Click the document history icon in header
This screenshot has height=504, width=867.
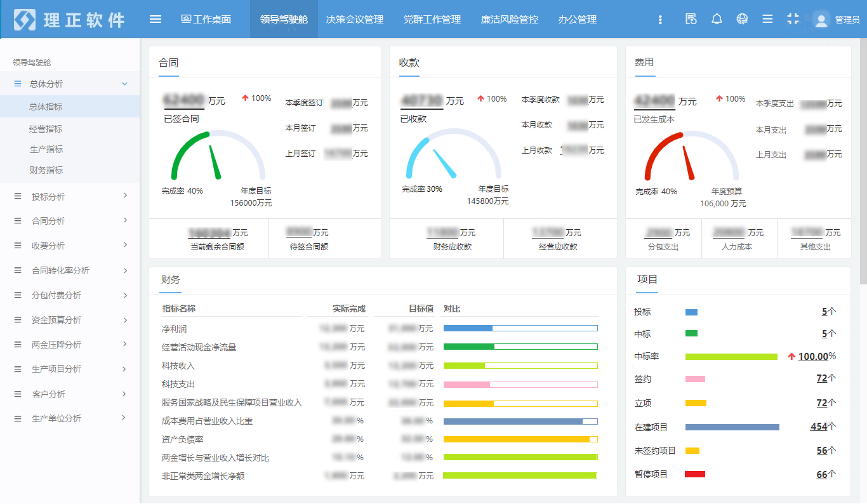[x=691, y=19]
